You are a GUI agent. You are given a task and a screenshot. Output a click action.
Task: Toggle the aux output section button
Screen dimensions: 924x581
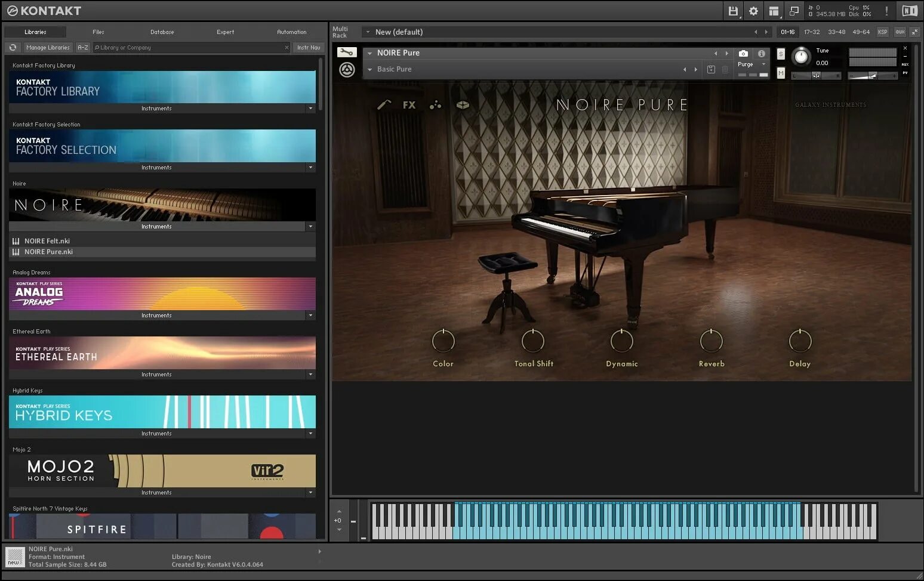click(900, 32)
